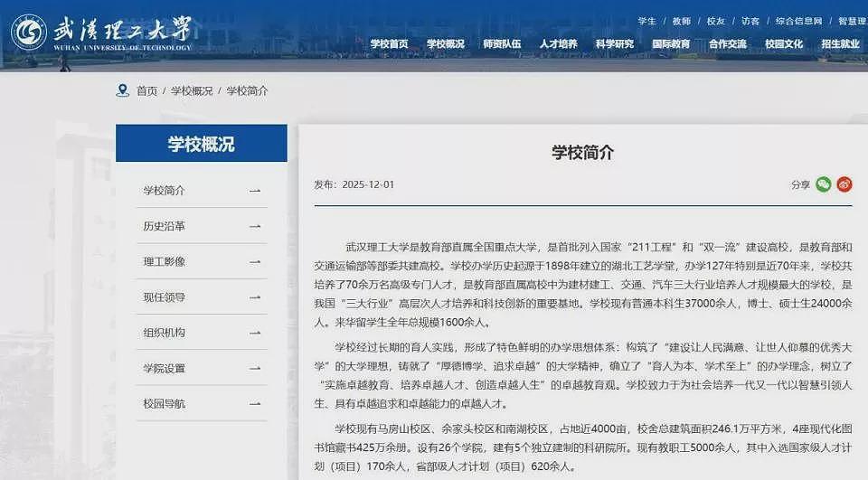Image resolution: width=868 pixels, height=480 pixels.
Task: Go to 首页 in the breadcrumb
Action: 147,90
